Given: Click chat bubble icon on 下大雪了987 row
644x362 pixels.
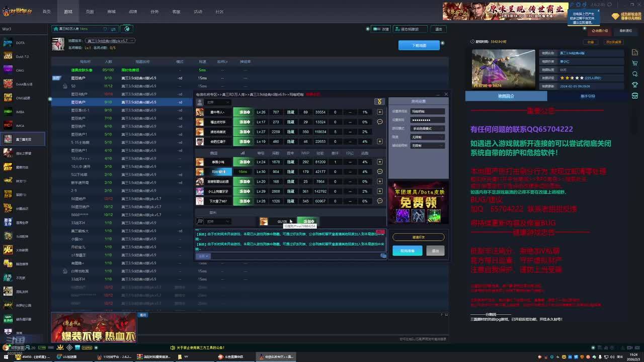Looking at the screenshot, I should tap(379, 201).
